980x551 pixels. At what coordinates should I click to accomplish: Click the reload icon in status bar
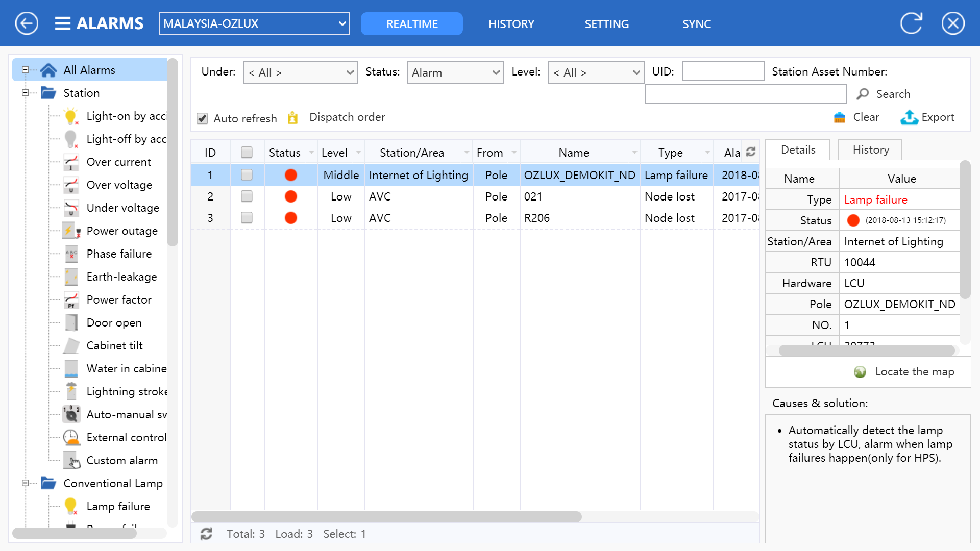tap(206, 534)
